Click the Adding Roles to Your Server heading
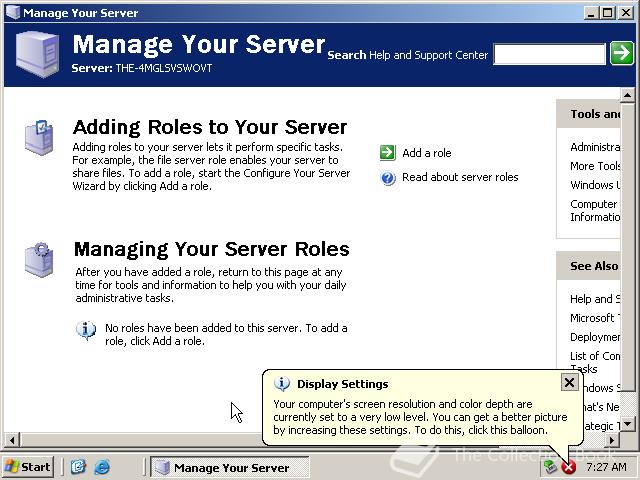This screenshot has width=640, height=480. [x=210, y=127]
